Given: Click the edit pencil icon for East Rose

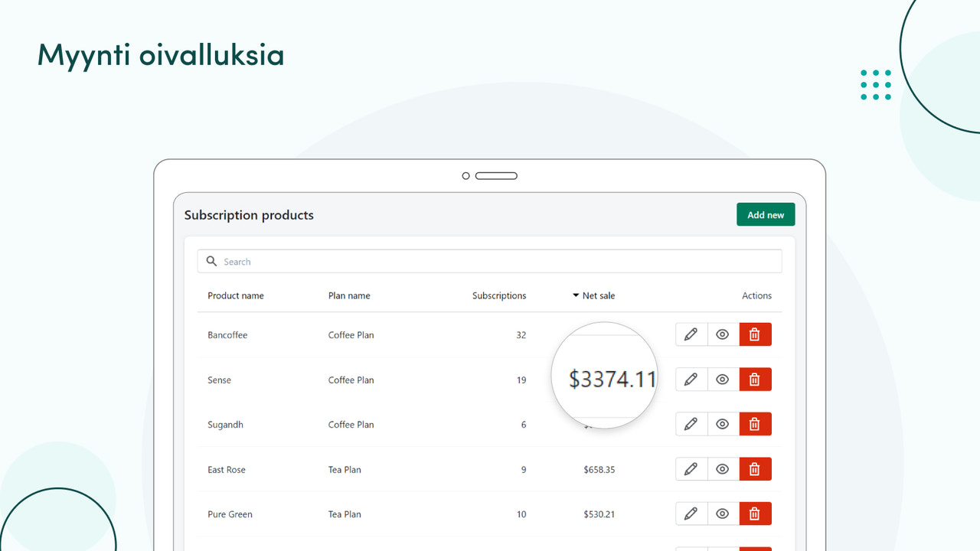Looking at the screenshot, I should [691, 469].
